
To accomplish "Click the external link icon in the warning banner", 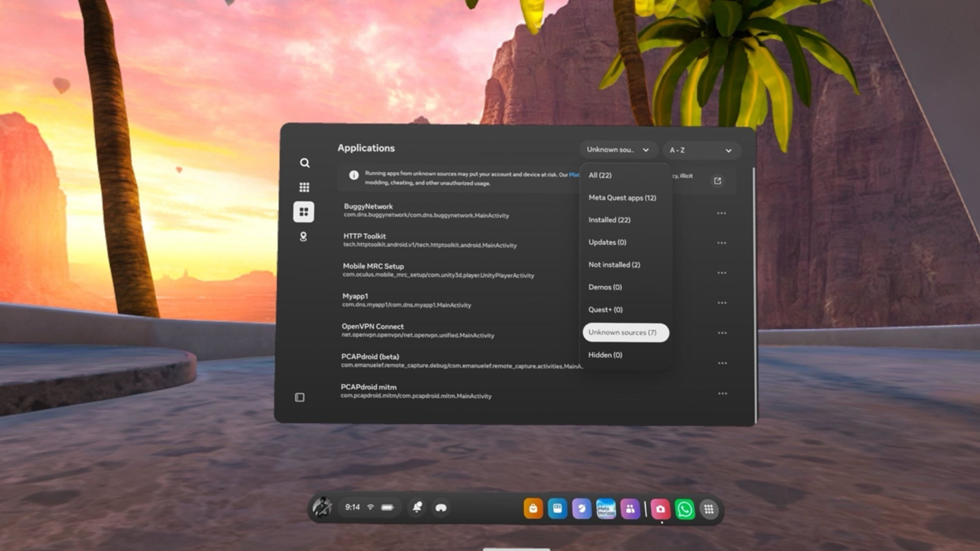I will click(718, 181).
